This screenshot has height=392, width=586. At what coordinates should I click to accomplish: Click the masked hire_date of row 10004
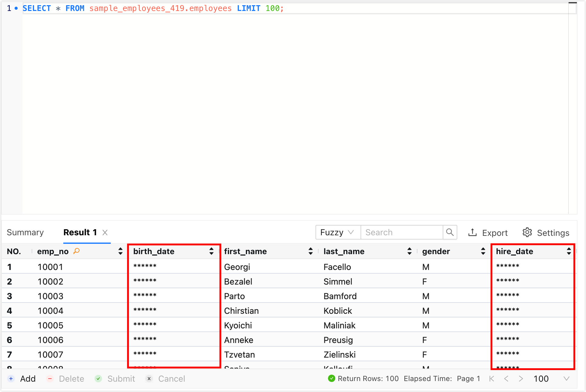(x=508, y=310)
